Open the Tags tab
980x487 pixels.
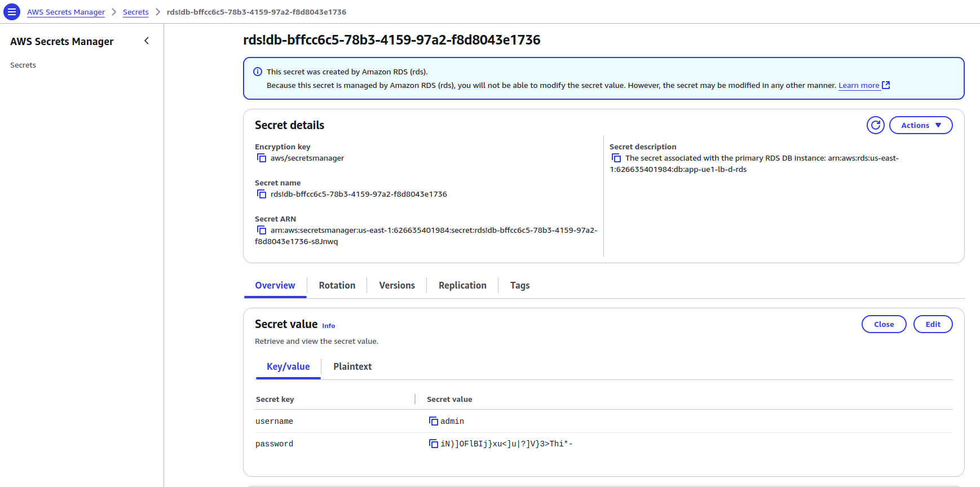(520, 285)
